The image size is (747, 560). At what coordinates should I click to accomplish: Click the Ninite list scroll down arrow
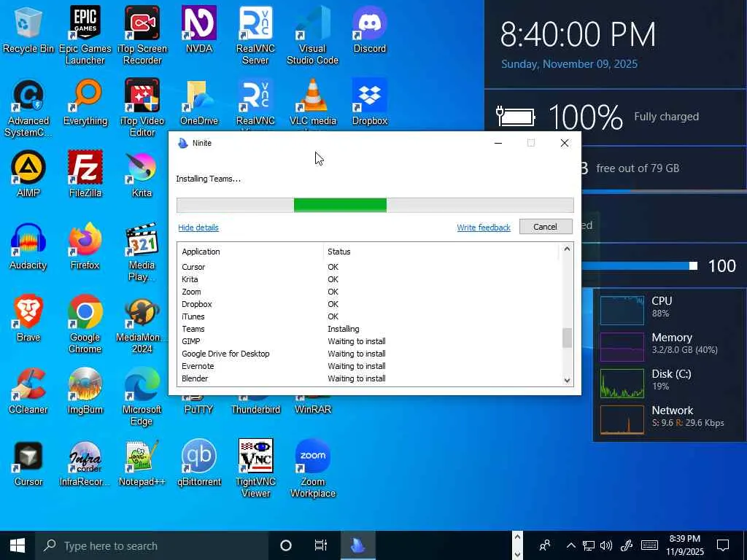pyautogui.click(x=567, y=380)
